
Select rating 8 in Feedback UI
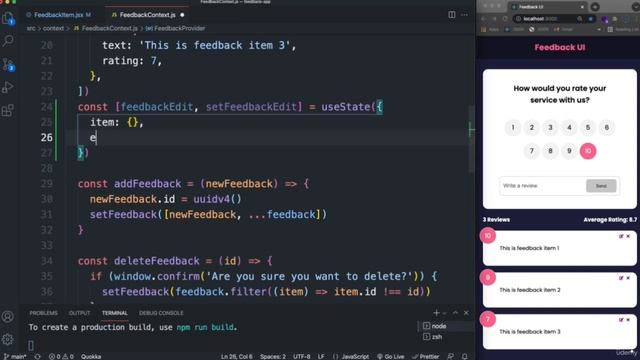click(550, 151)
